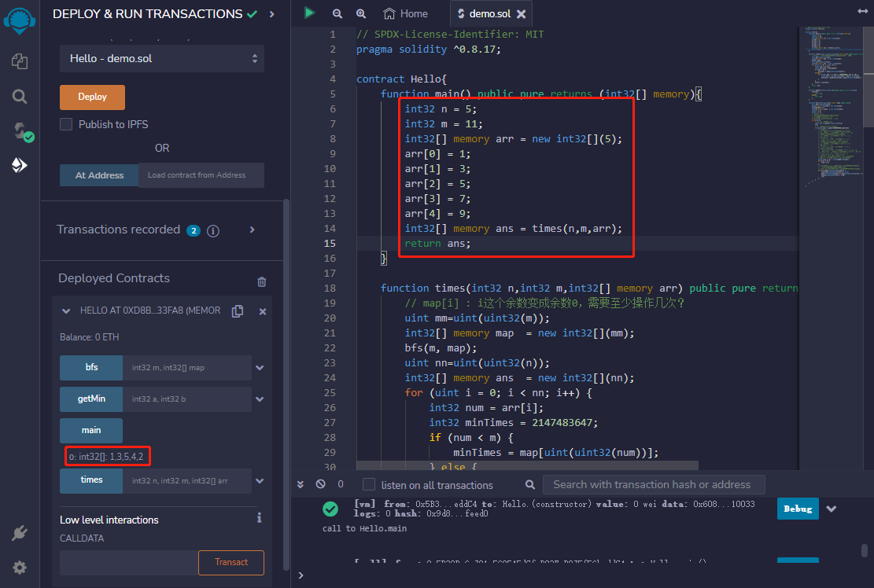874x588 pixels.
Task: Click the terminal vertical scrollbar
Action: (x=865, y=550)
